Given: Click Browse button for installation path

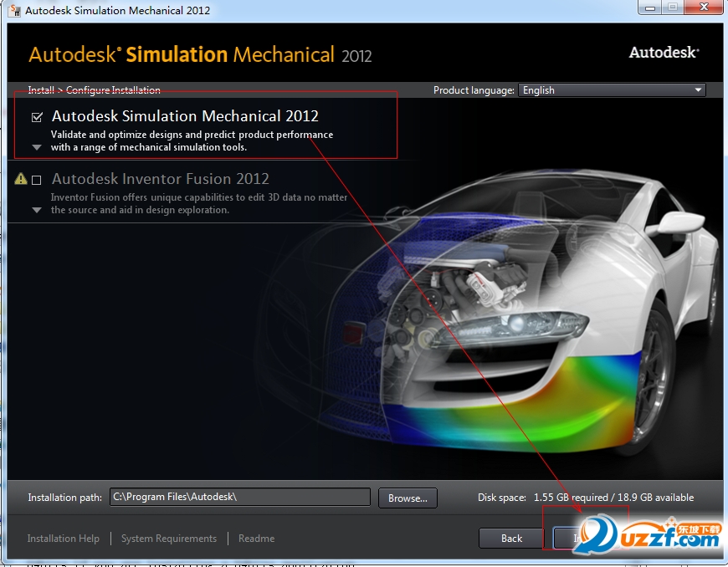Looking at the screenshot, I should point(408,498).
